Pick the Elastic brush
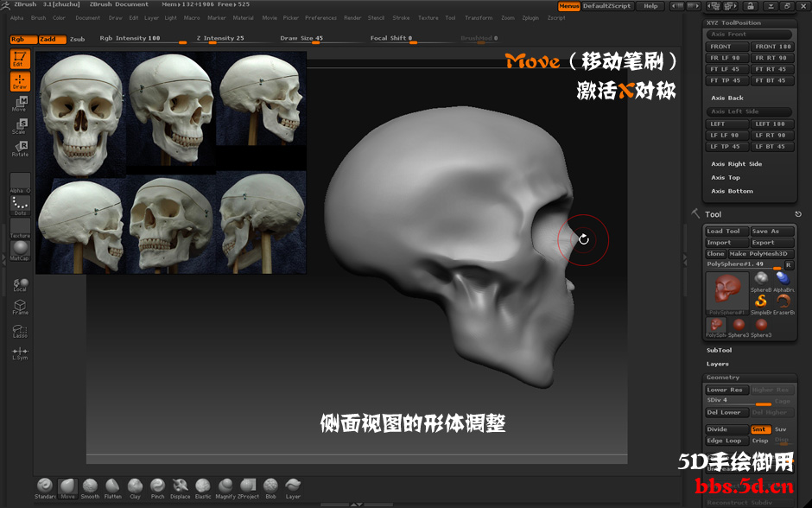The image size is (812, 508). tap(203, 488)
